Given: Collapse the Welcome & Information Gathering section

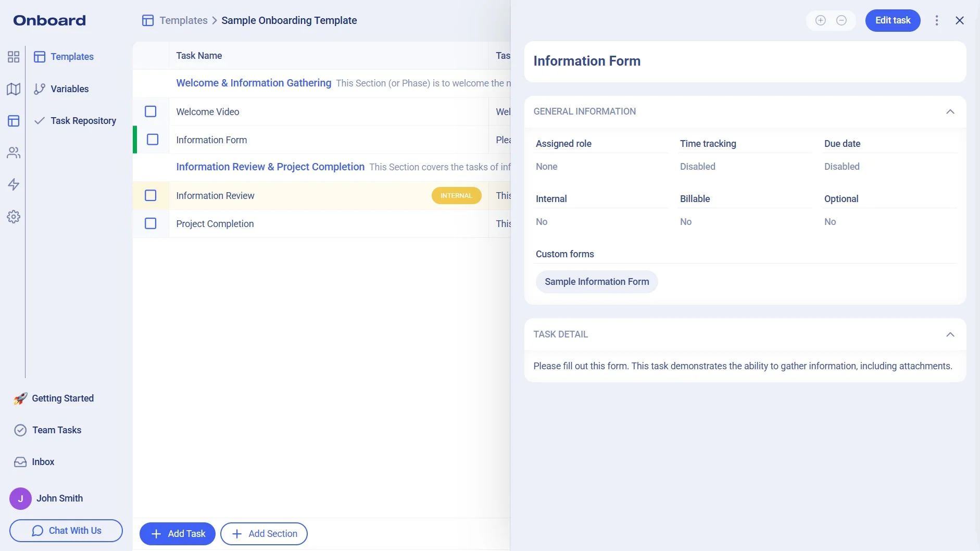Looking at the screenshot, I should (x=254, y=83).
